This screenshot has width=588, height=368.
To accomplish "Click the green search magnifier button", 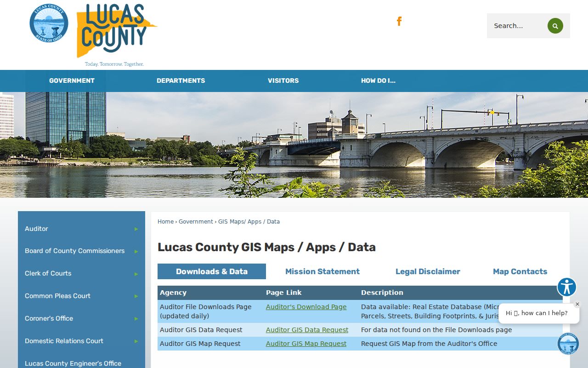I will (x=555, y=26).
